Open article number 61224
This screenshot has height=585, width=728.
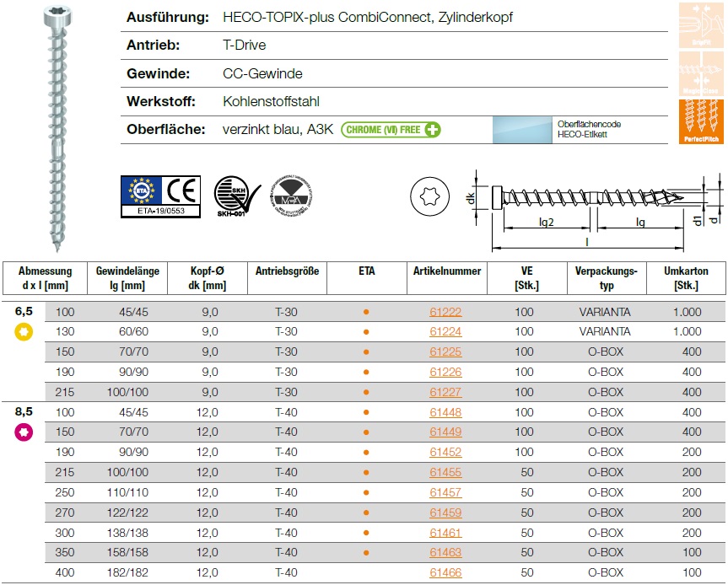(445, 332)
